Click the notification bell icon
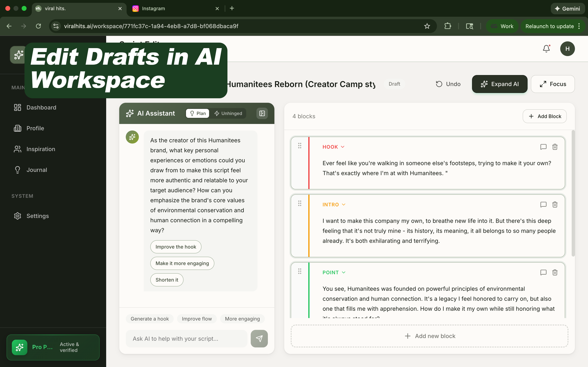 (x=546, y=49)
